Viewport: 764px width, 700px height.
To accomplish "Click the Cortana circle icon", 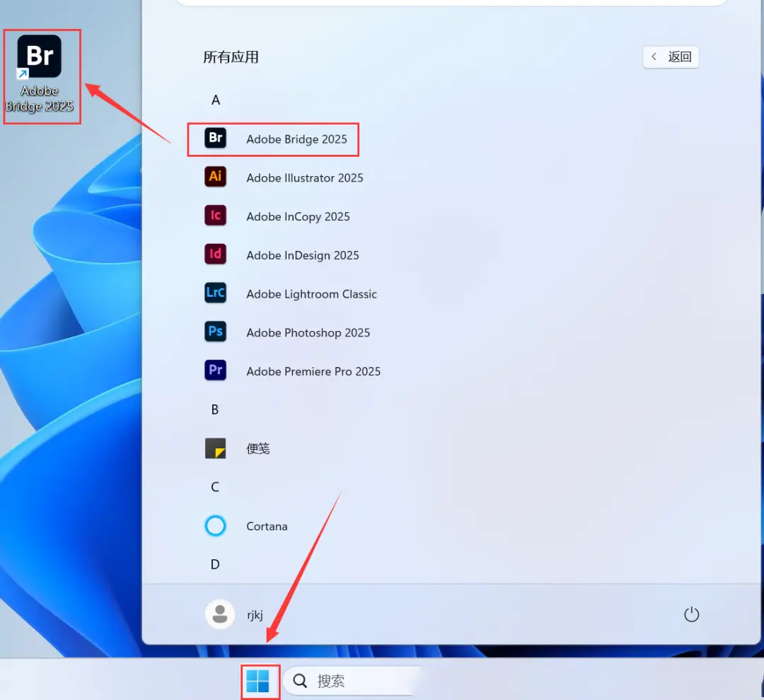I will (x=215, y=526).
